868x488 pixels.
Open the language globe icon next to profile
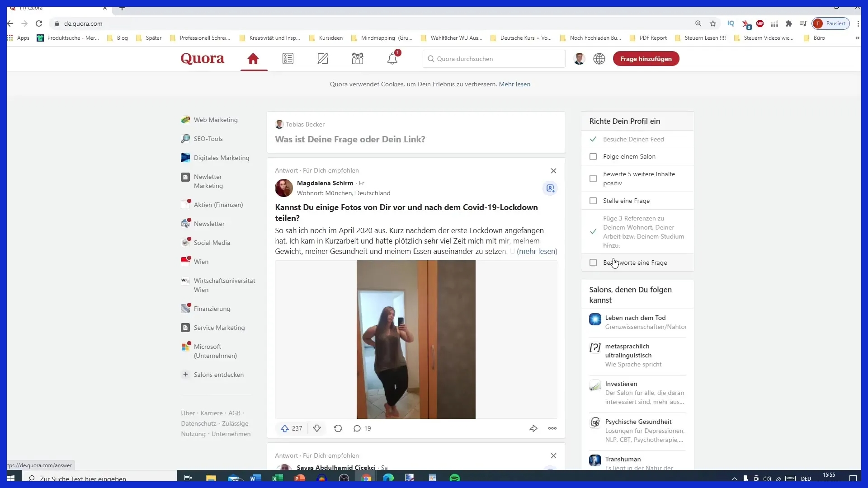point(599,58)
